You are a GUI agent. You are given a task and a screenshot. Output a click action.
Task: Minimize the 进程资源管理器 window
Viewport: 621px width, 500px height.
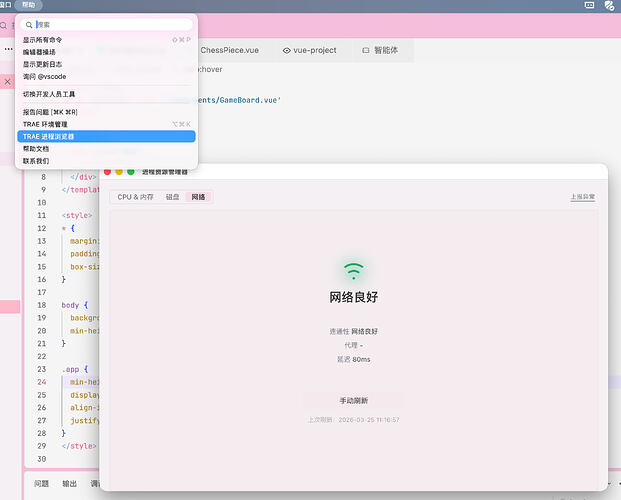[x=119, y=172]
